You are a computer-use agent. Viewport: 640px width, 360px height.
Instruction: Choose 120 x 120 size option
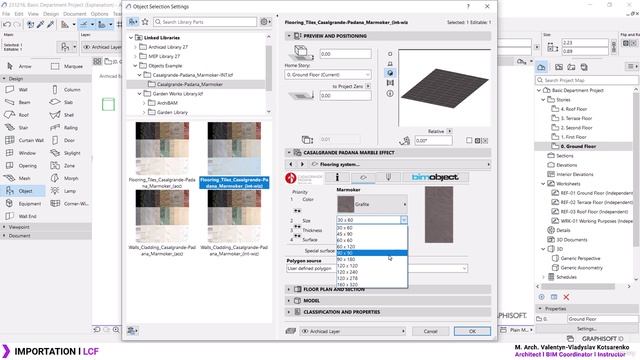372,266
